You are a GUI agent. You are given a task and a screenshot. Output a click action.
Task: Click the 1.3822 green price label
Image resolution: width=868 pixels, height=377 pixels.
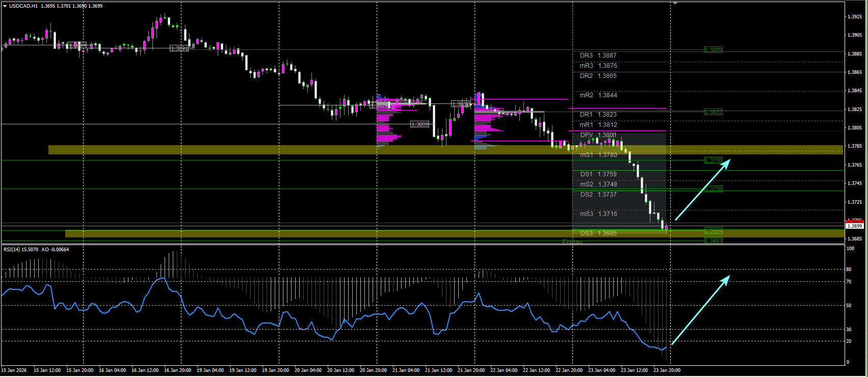(713, 112)
